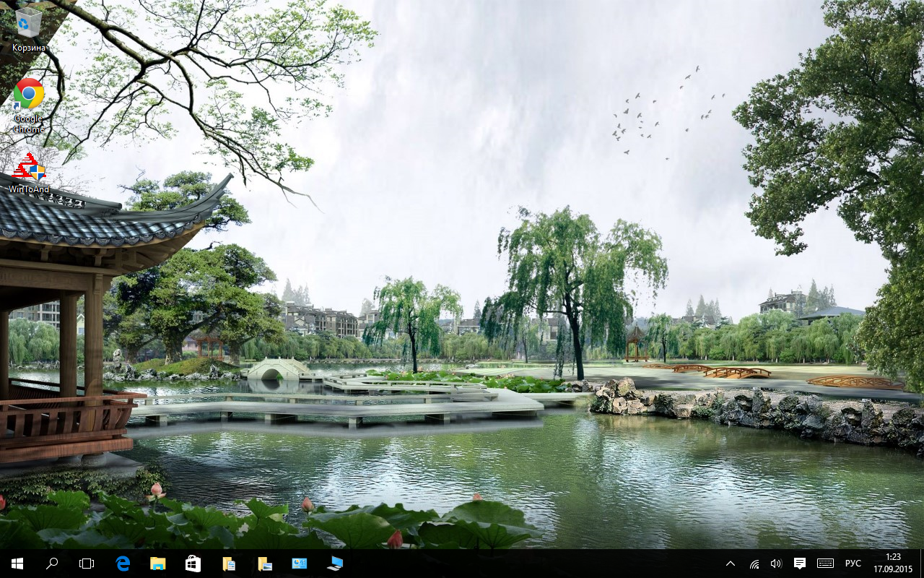Select the WinToAnd desktop shortcut
This screenshot has width=924, height=578.
(x=29, y=173)
